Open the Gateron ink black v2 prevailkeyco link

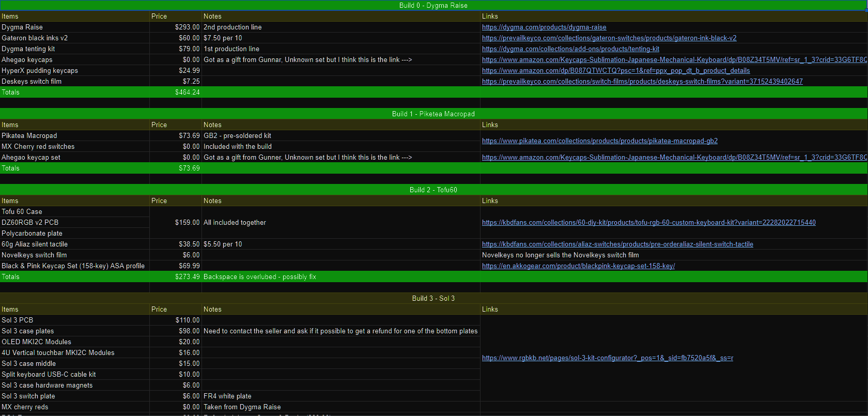pos(609,38)
